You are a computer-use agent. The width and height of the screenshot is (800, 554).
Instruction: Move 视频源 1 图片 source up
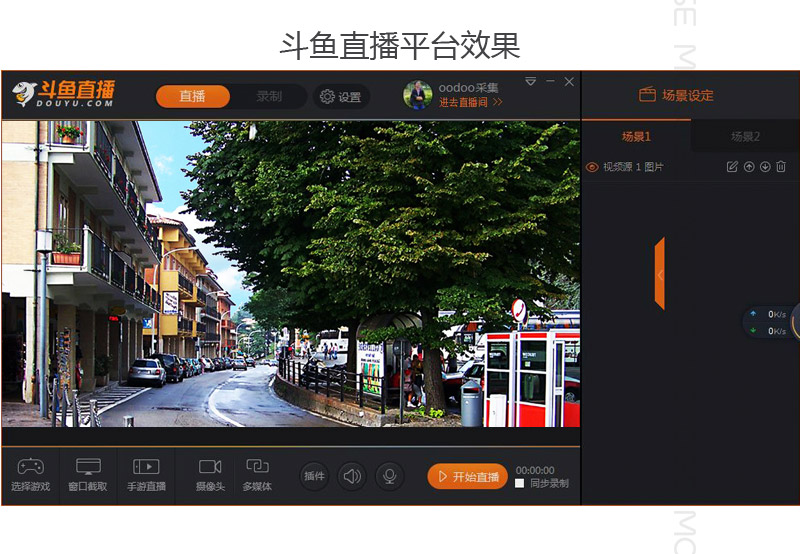click(x=749, y=167)
